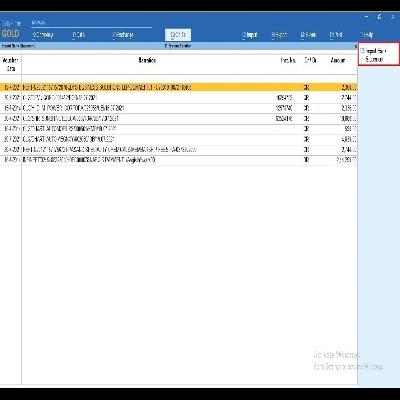
Task: Click the Voucher Date column header
Action: click(x=11, y=64)
